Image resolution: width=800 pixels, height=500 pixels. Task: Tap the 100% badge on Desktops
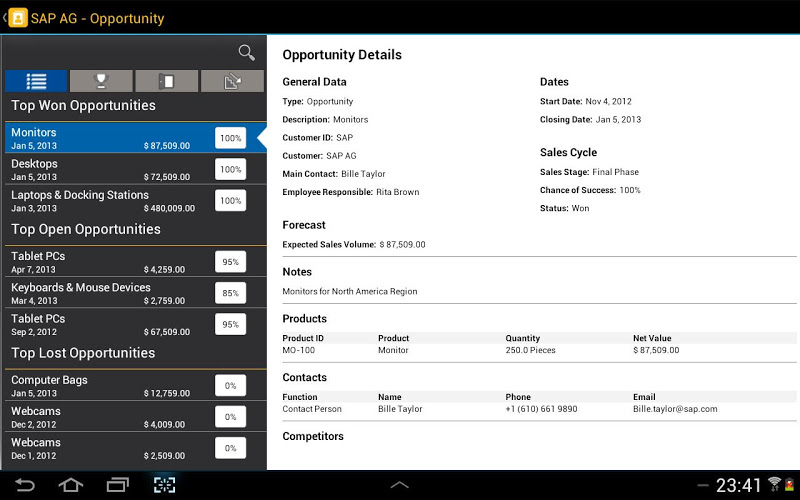(230, 169)
